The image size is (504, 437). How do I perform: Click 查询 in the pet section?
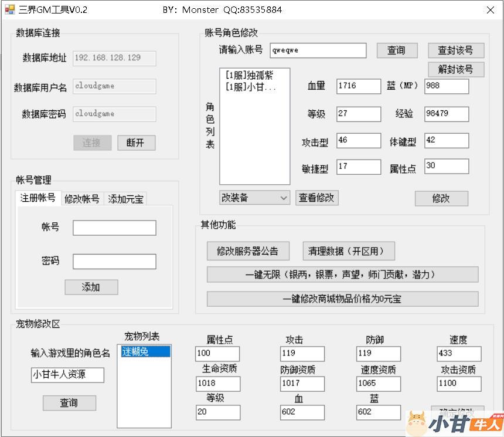[x=69, y=403]
